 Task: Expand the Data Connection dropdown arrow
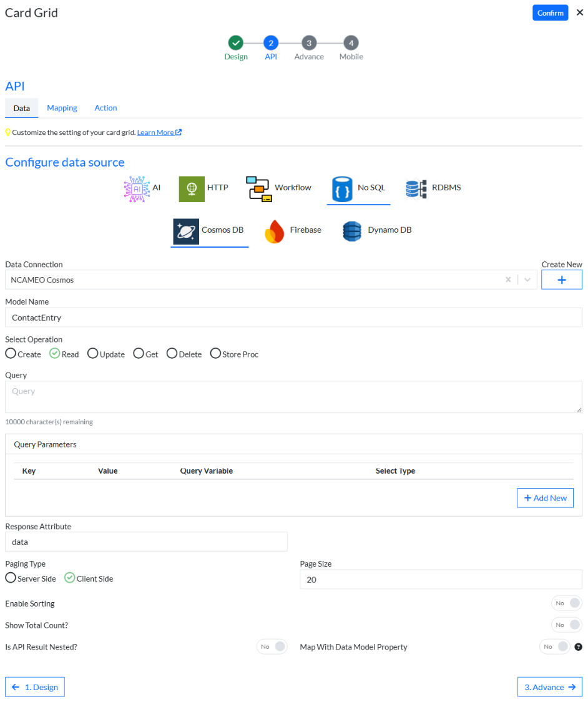coord(527,280)
